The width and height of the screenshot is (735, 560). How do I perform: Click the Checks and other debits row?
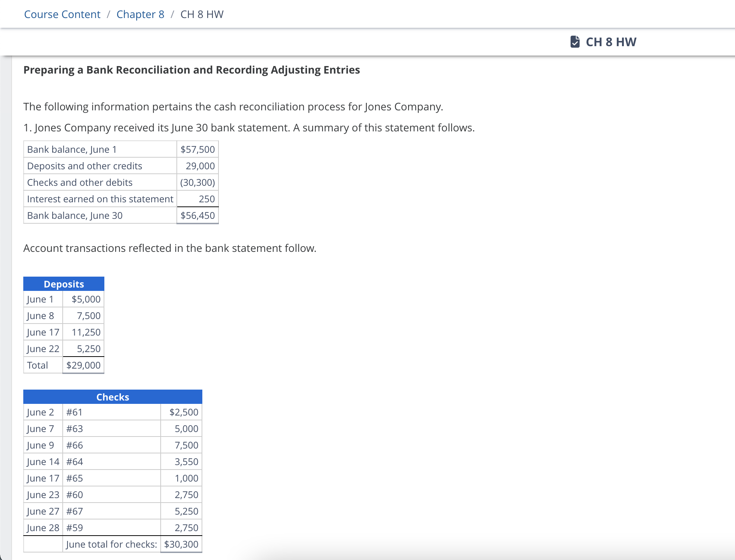coord(121,182)
